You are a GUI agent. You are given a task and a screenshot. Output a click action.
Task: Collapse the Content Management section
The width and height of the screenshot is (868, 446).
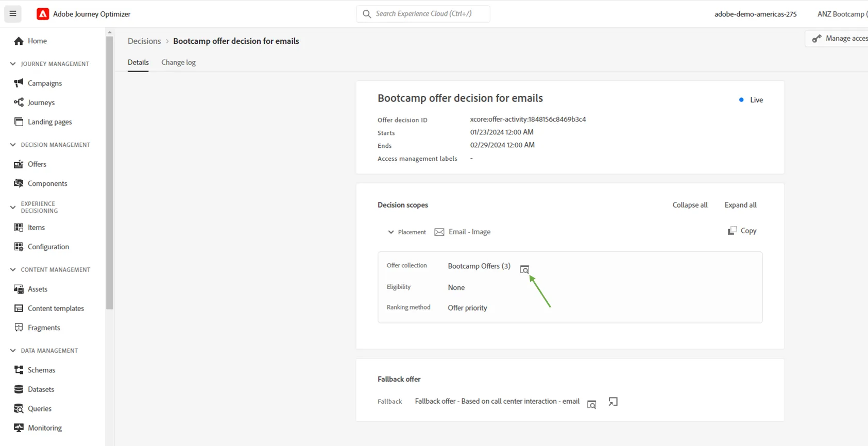pos(13,269)
